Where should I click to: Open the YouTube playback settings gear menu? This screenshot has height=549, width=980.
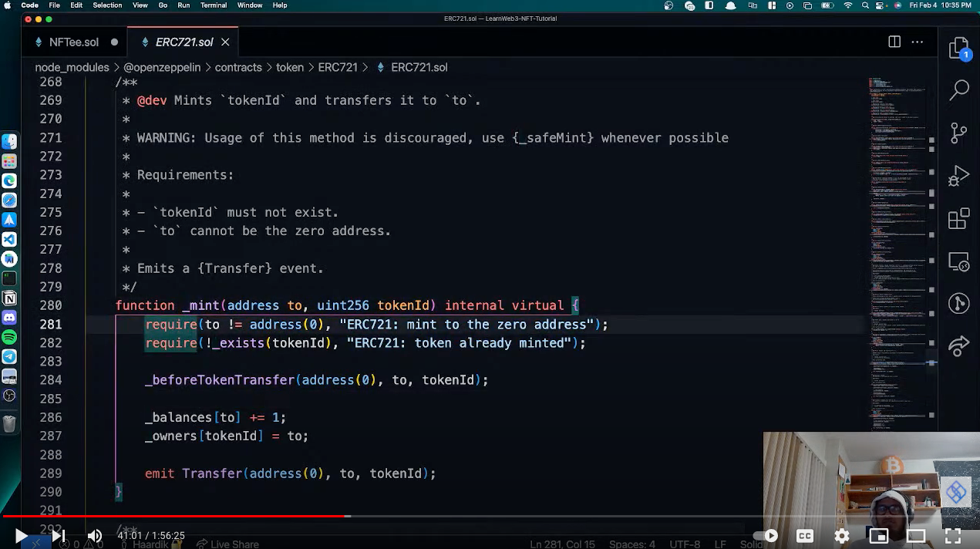[841, 535]
